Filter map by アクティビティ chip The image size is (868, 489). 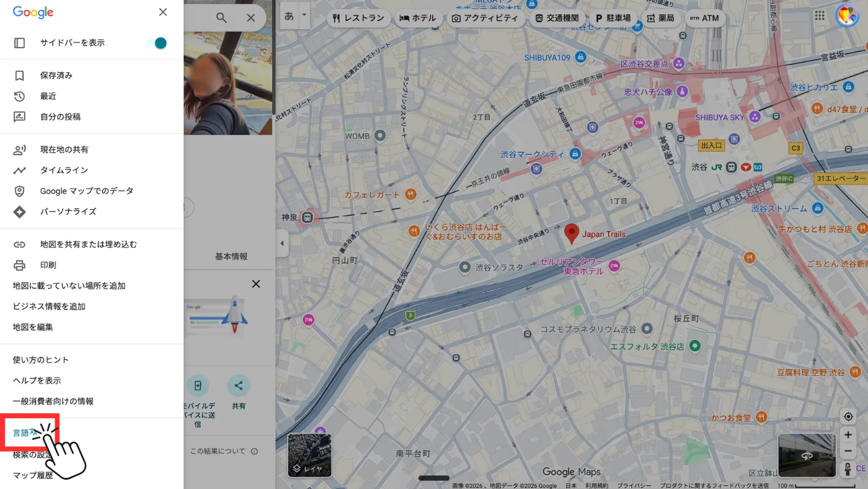point(485,18)
